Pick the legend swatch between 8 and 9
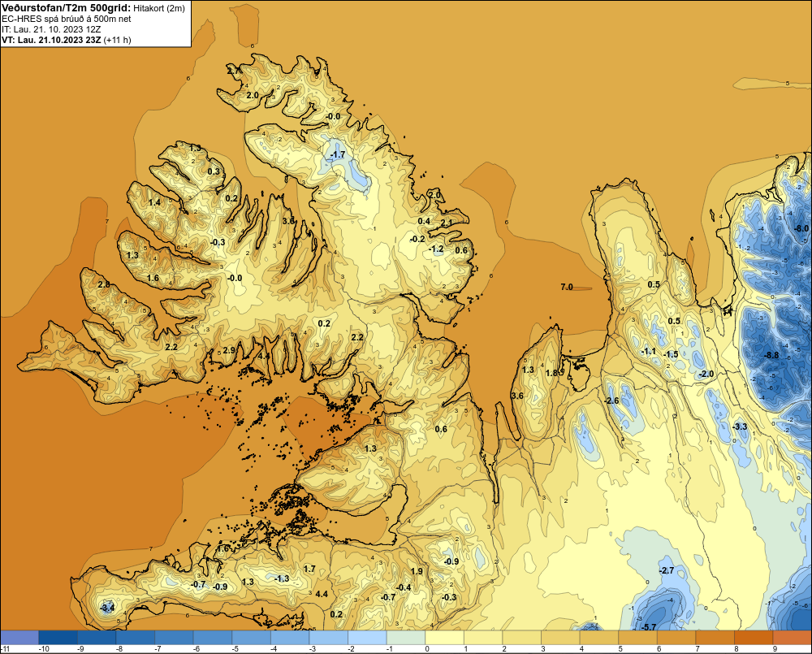Viewport: 812px width, 654px height. click(x=754, y=638)
